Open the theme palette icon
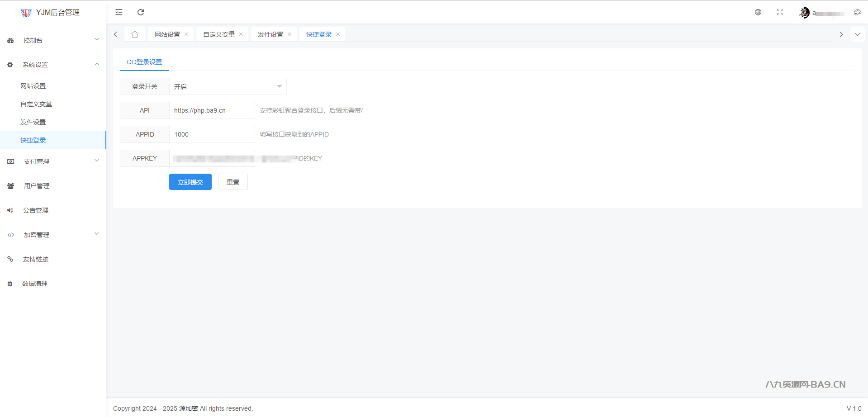 coord(857,12)
